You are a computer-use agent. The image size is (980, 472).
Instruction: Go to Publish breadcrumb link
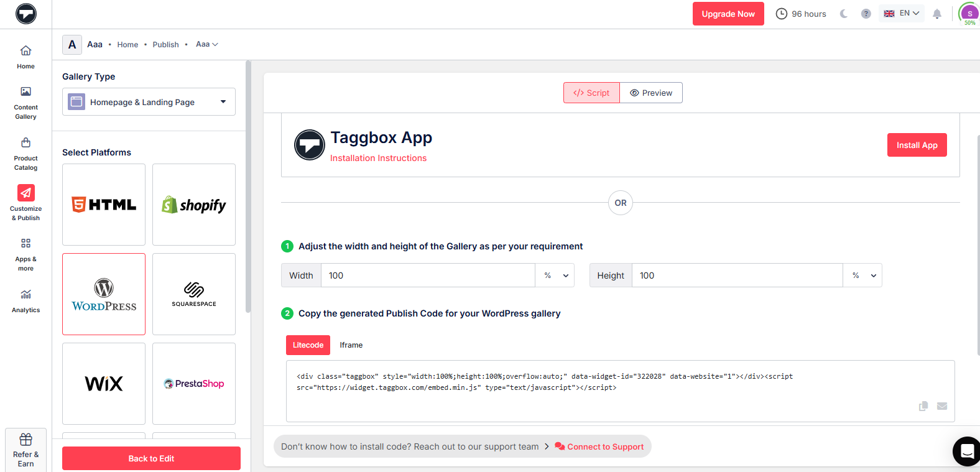[x=165, y=45]
